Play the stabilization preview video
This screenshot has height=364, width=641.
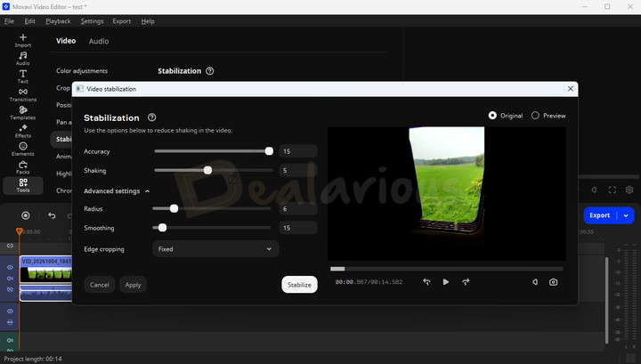click(446, 282)
